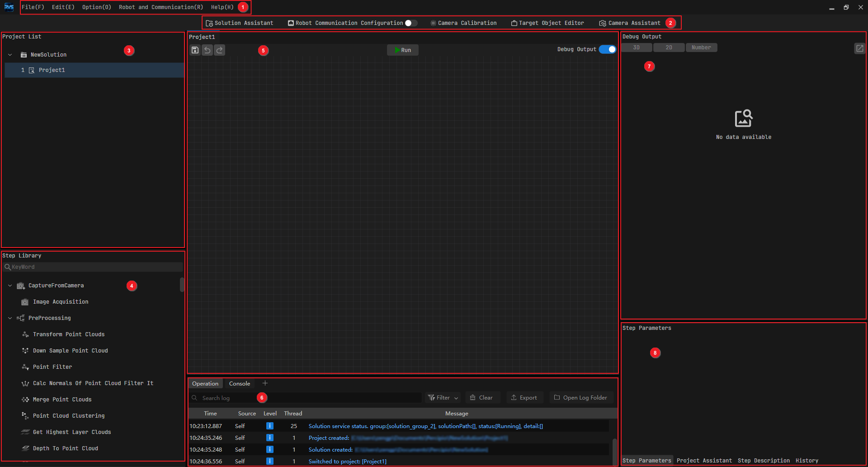Click the redo arrow icon

[219, 50]
